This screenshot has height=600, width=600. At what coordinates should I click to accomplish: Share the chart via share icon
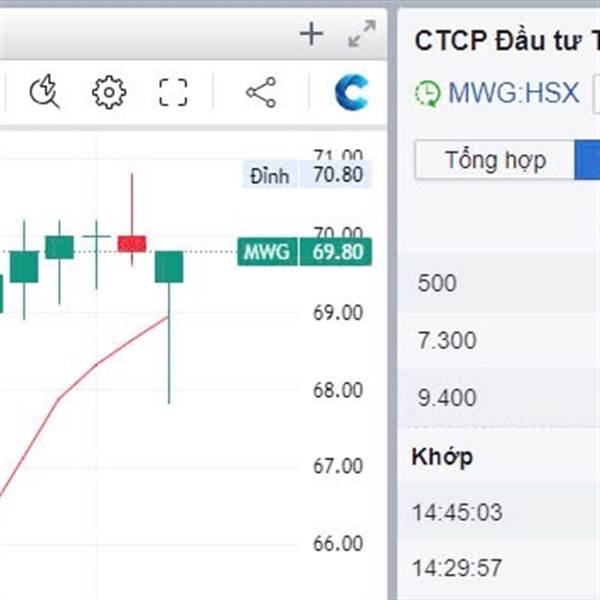[x=261, y=92]
